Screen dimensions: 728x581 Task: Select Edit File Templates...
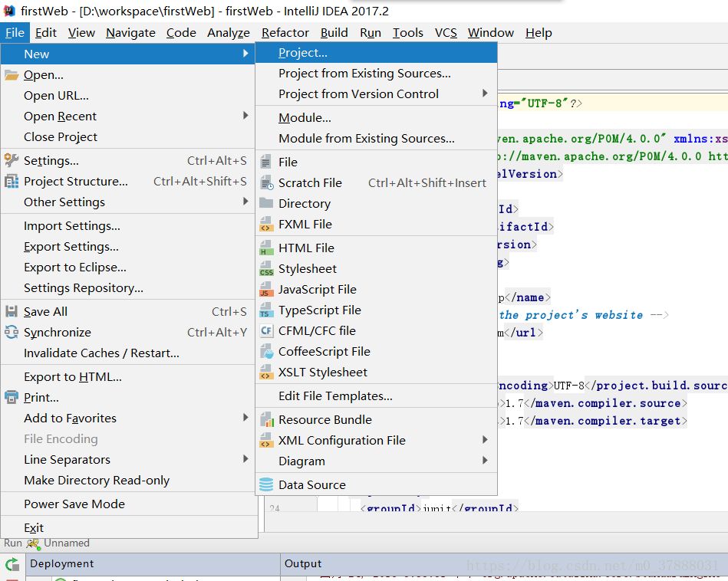[377, 396]
